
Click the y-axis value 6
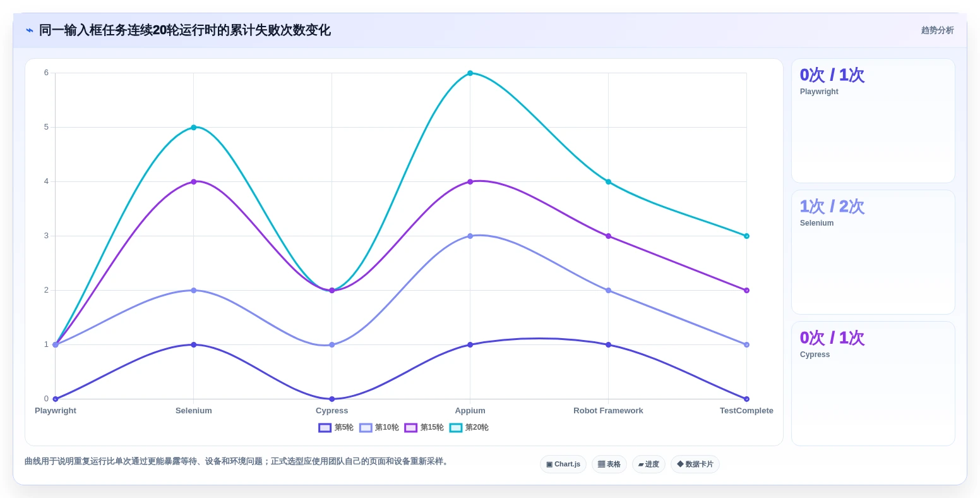pyautogui.click(x=46, y=73)
